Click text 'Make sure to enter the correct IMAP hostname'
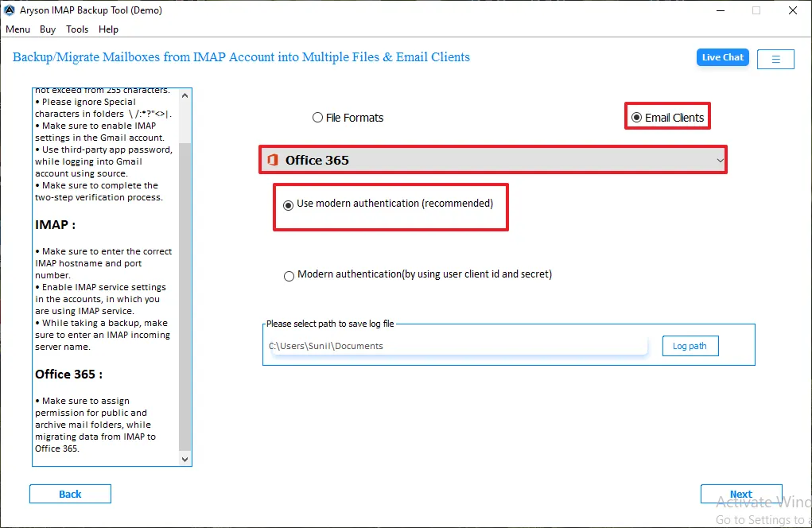812x528 pixels. 103,263
